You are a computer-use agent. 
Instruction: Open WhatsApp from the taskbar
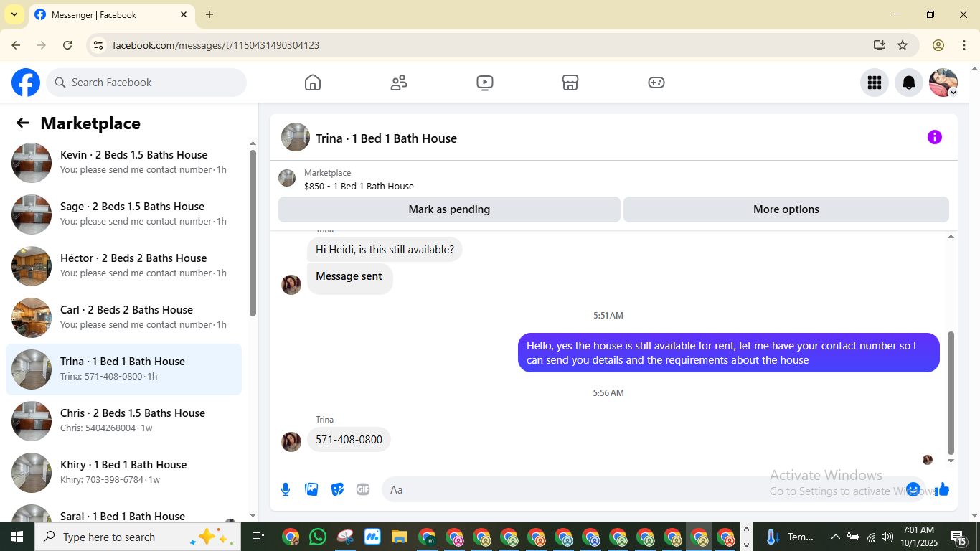(x=318, y=537)
